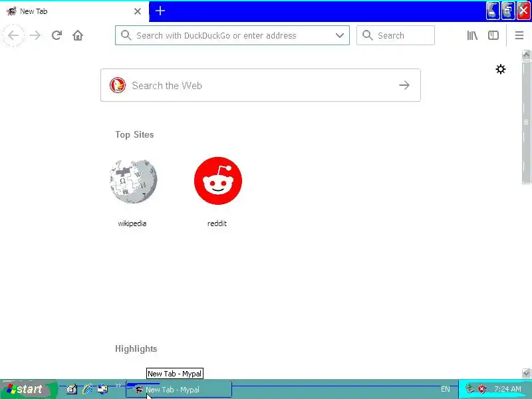The height and width of the screenshot is (399, 532).
Task: Focus the toolbar Search field
Action: click(395, 35)
